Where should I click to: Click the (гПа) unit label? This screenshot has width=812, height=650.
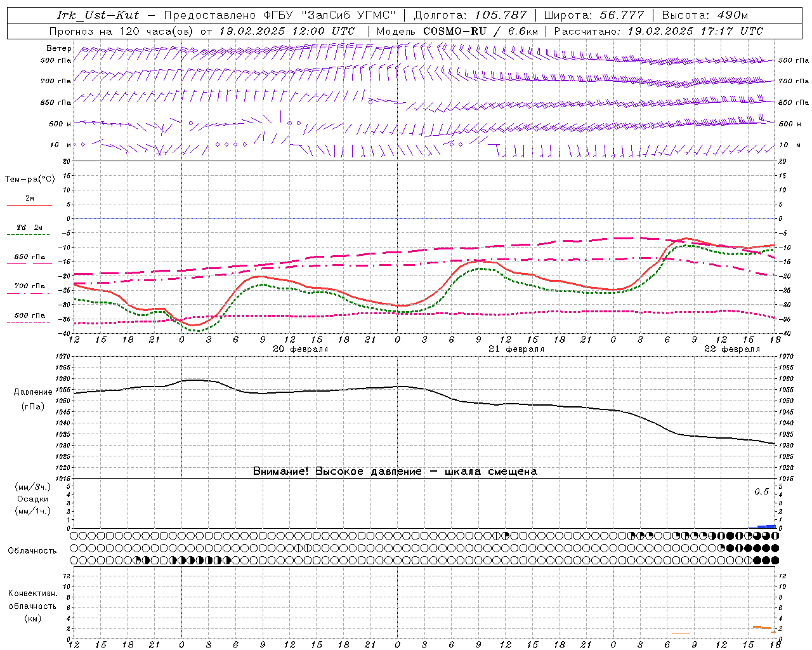(x=32, y=406)
